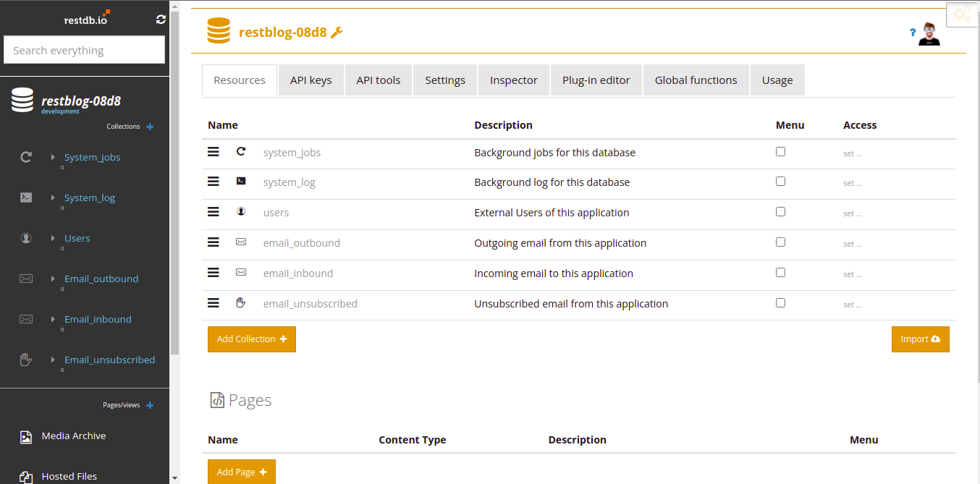Click the System_jobs refresh icon in sidebar

26,157
